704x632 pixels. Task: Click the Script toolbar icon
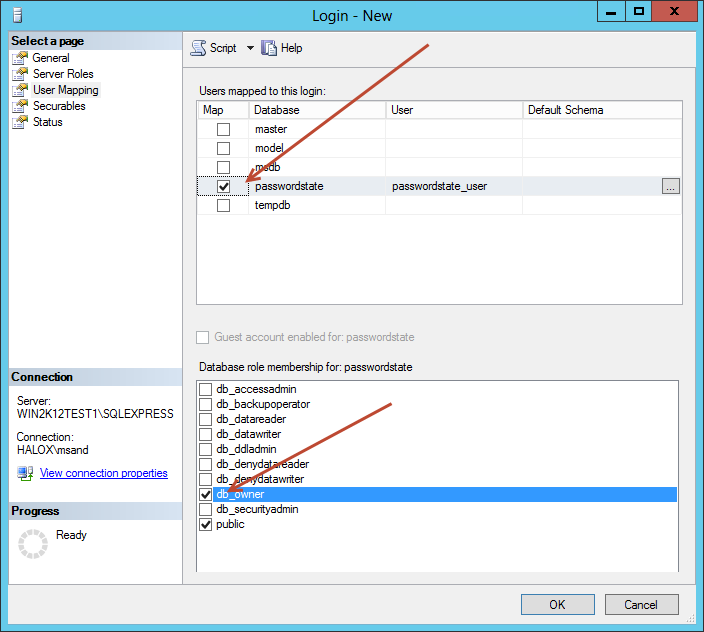point(198,48)
